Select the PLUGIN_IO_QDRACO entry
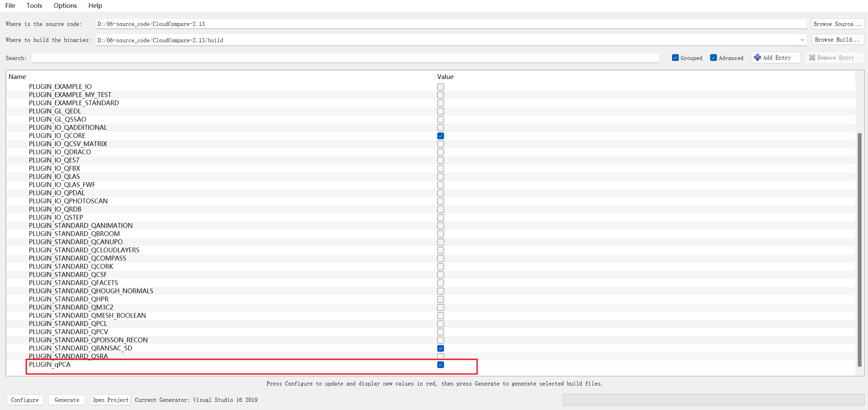Image resolution: width=868 pixels, height=410 pixels. point(60,152)
